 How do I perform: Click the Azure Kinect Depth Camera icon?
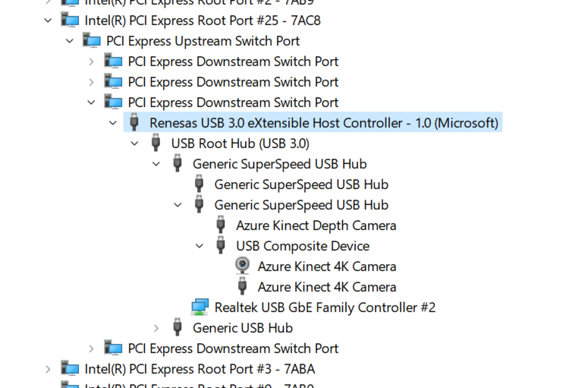221,226
